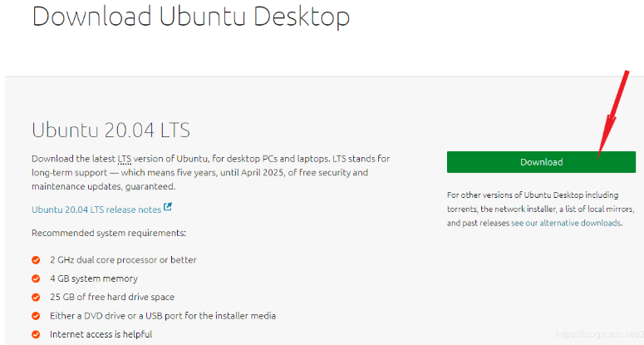Click check icon beside 25 GB drive space
The image size is (644, 345).
click(36, 297)
